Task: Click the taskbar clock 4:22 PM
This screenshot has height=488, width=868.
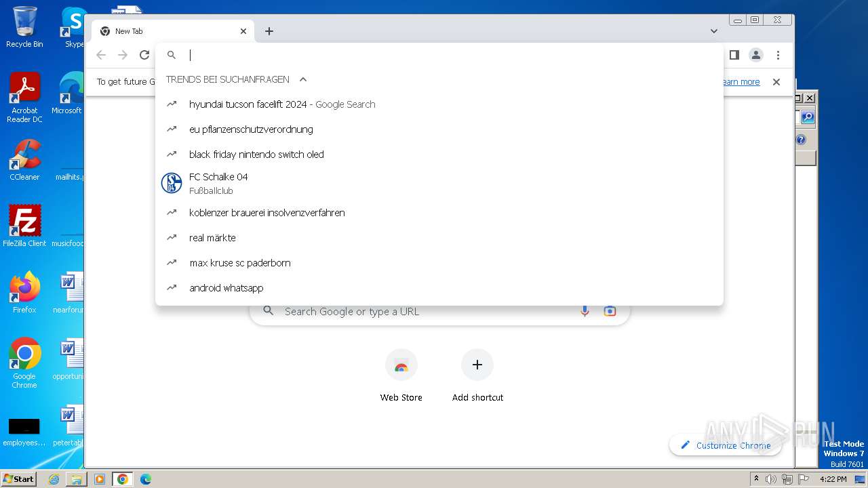Action: click(x=833, y=479)
